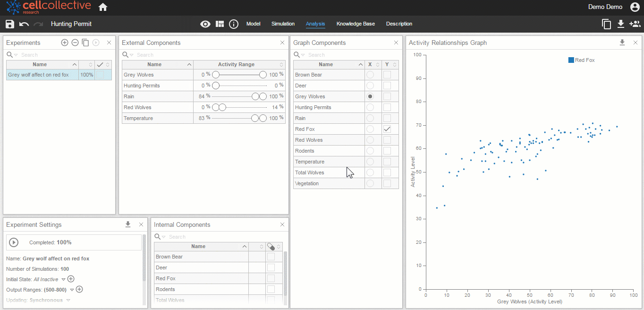644x310 pixels.
Task: Open Output Ranges dropdown arrow
Action: coord(72,290)
